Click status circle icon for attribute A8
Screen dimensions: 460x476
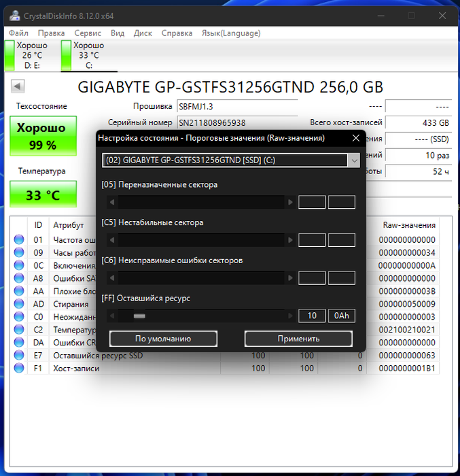coord(19,278)
